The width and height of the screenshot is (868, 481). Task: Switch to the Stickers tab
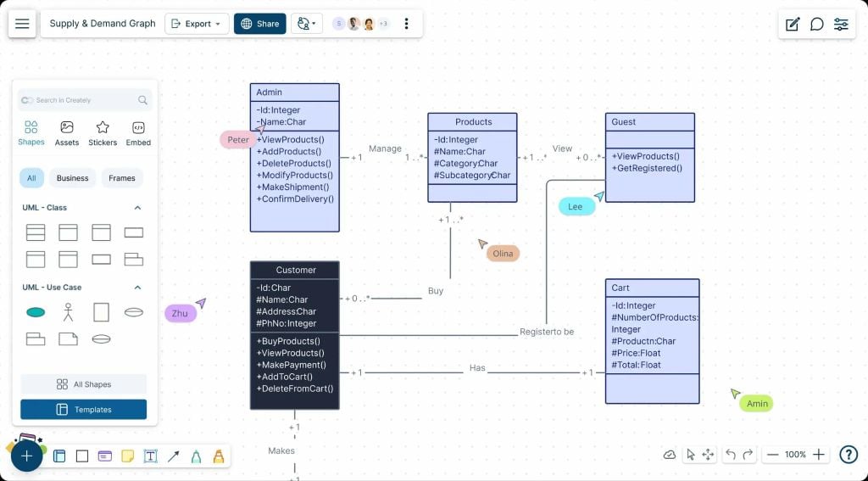[x=103, y=133]
